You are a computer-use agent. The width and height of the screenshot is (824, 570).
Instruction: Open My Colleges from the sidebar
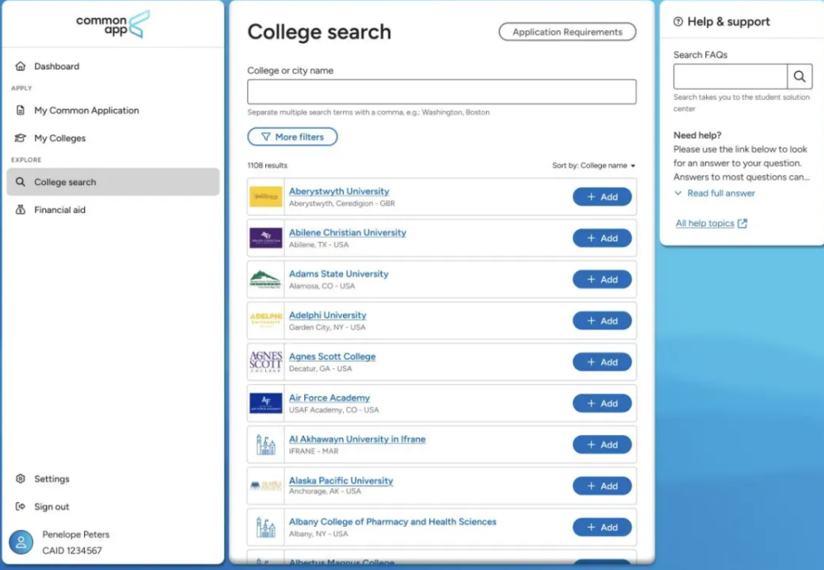pos(60,138)
